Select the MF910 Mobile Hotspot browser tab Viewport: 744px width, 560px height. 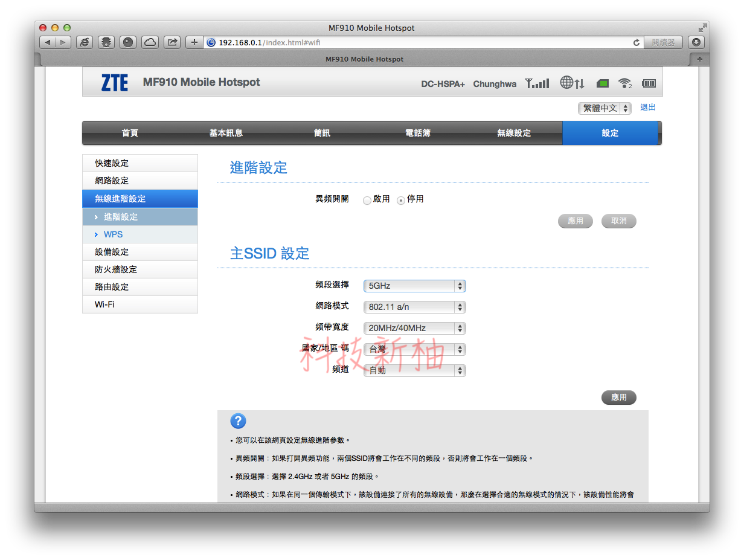364,59
